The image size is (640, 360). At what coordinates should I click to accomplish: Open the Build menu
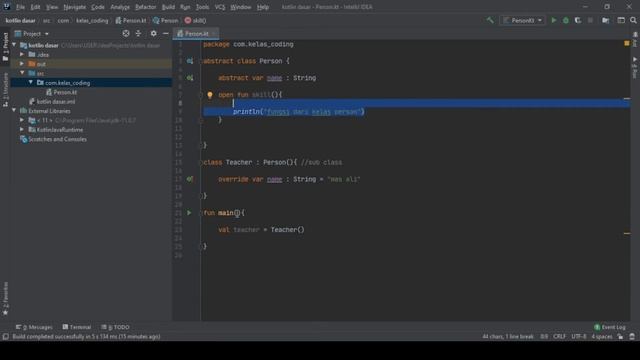pyautogui.click(x=168, y=7)
